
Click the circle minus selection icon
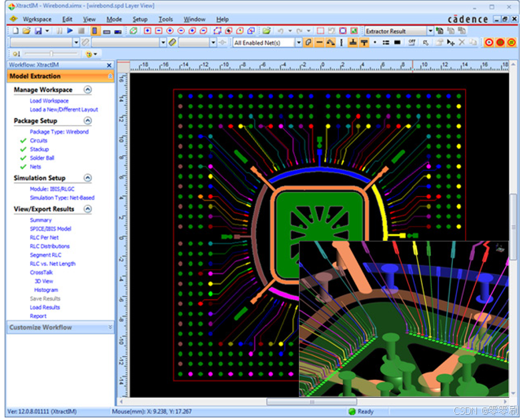[x=181, y=31]
